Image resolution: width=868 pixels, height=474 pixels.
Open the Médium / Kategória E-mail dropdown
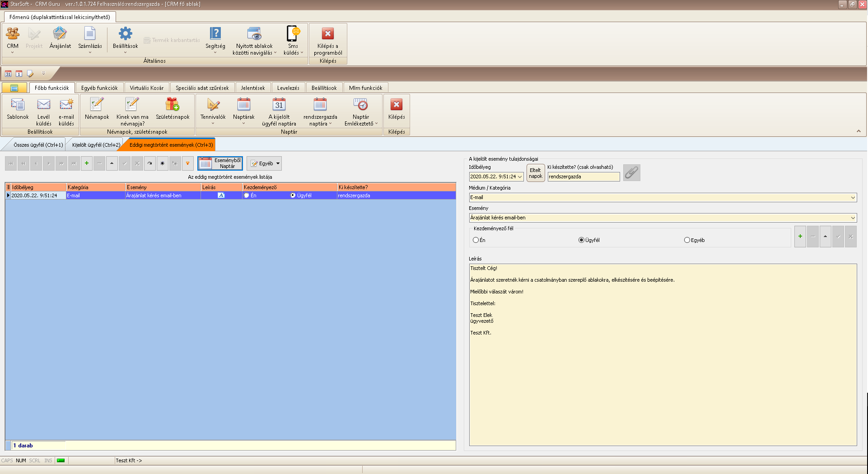coord(853,197)
